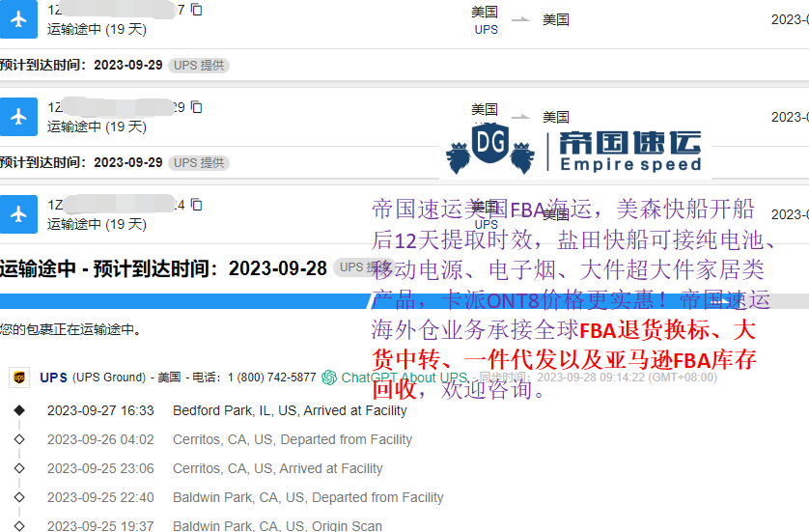Click first row's 运输途中 (19 天) status

[97, 29]
